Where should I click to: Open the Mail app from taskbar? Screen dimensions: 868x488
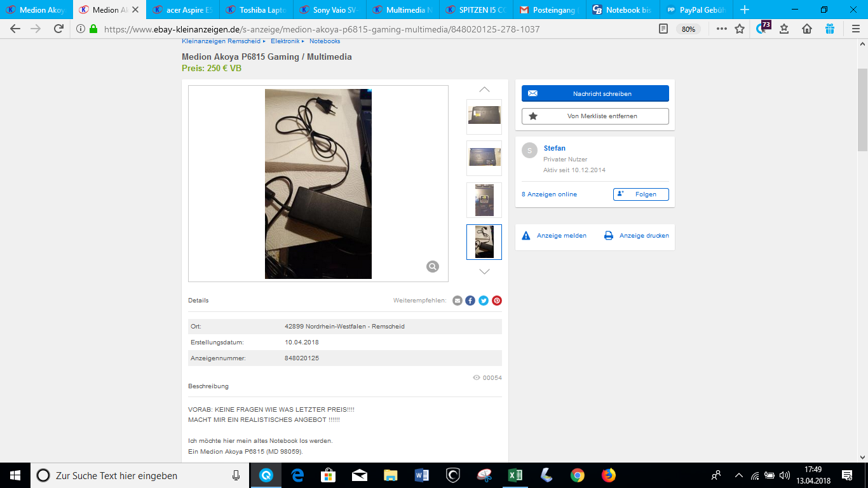pos(360,475)
